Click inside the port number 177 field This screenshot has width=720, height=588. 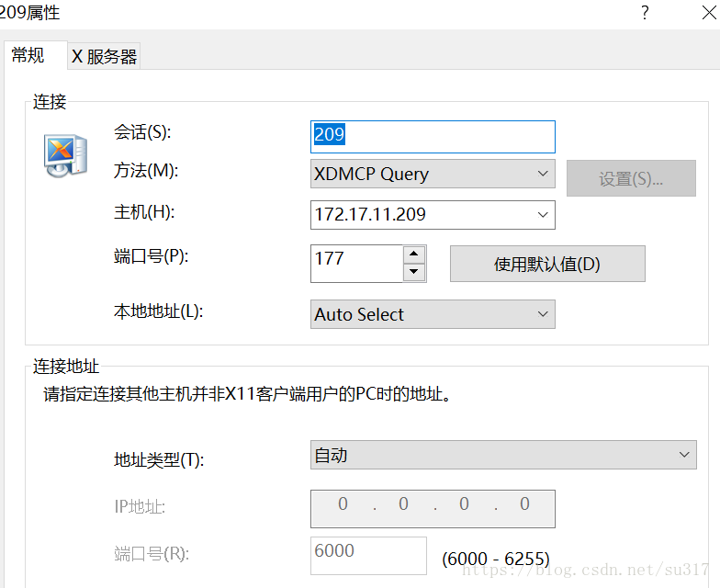coord(356,263)
